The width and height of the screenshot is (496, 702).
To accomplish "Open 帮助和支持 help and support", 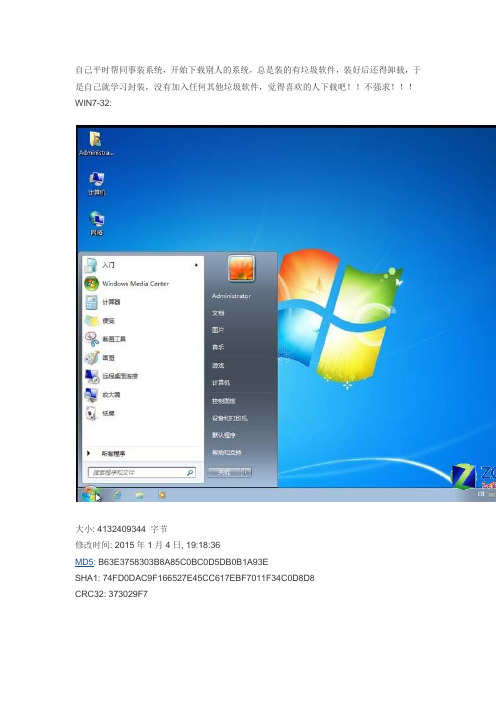I will pyautogui.click(x=227, y=453).
